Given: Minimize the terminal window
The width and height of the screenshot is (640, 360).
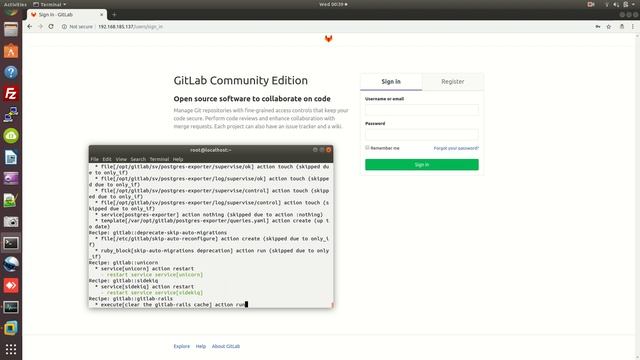Looking at the screenshot, I should click(x=315, y=150).
